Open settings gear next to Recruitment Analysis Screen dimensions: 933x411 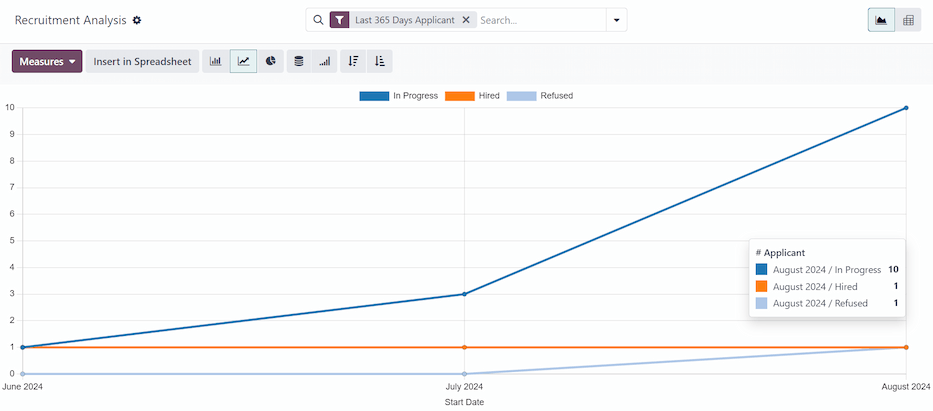[x=137, y=20]
